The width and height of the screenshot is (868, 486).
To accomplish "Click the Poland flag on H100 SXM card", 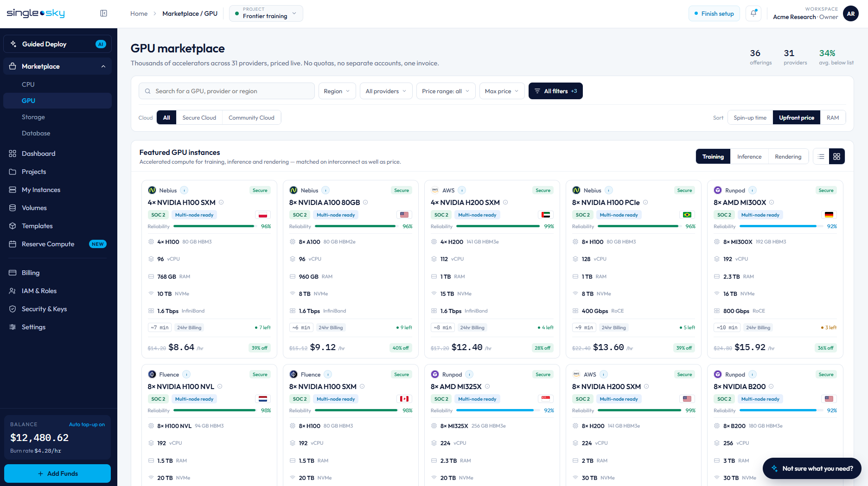I will click(263, 215).
